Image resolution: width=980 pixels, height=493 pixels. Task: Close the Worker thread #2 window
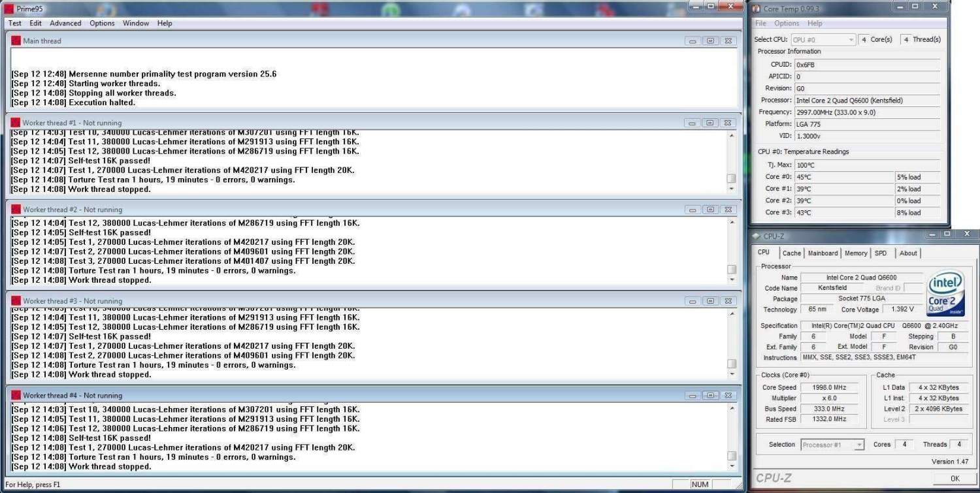(727, 210)
